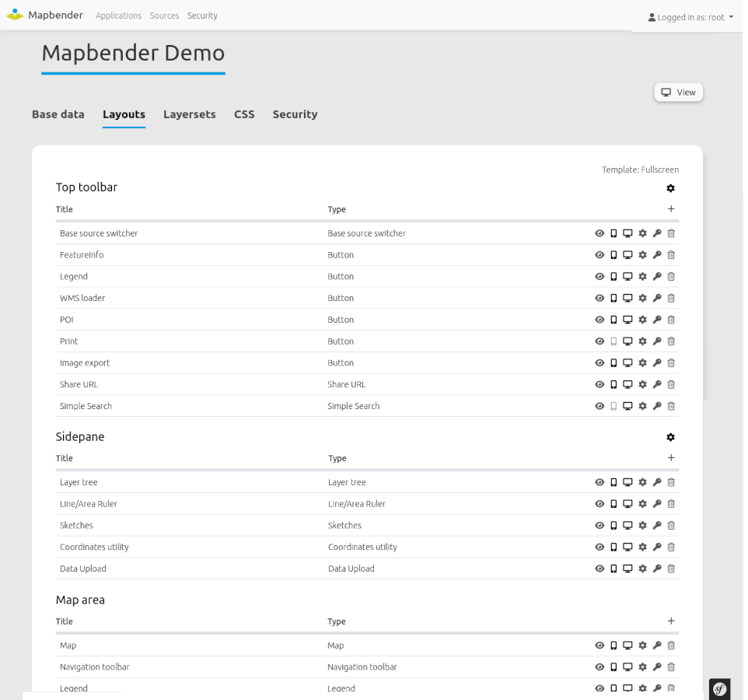Click the Mapbender logo icon

15,15
